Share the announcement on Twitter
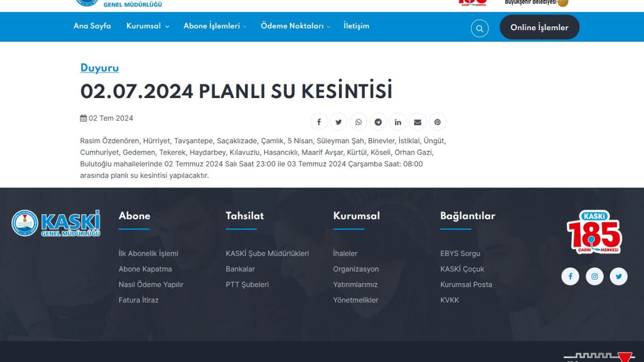Image resolution: width=644 pixels, height=362 pixels. (x=338, y=122)
